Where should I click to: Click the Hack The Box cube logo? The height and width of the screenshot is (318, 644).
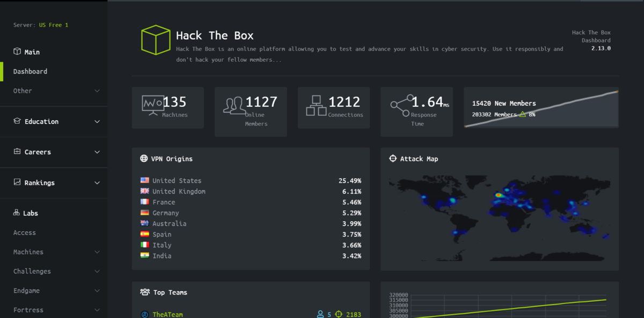[x=156, y=40]
